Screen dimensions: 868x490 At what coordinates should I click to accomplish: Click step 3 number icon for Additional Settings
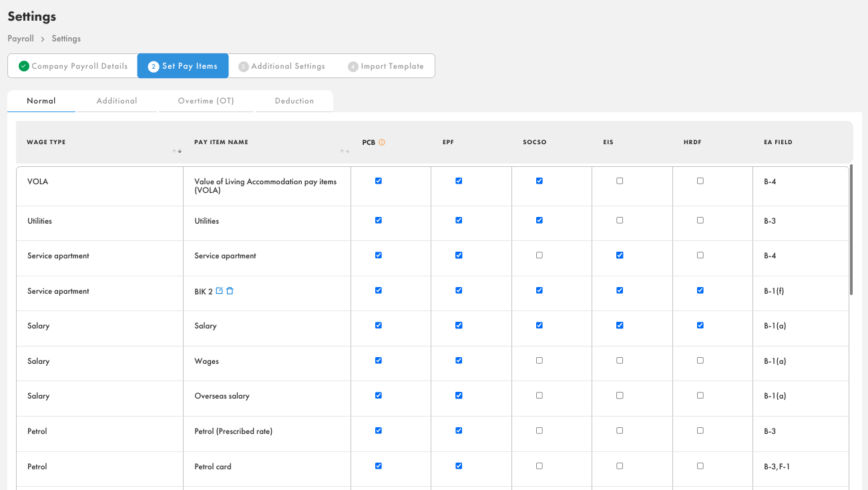tap(244, 67)
